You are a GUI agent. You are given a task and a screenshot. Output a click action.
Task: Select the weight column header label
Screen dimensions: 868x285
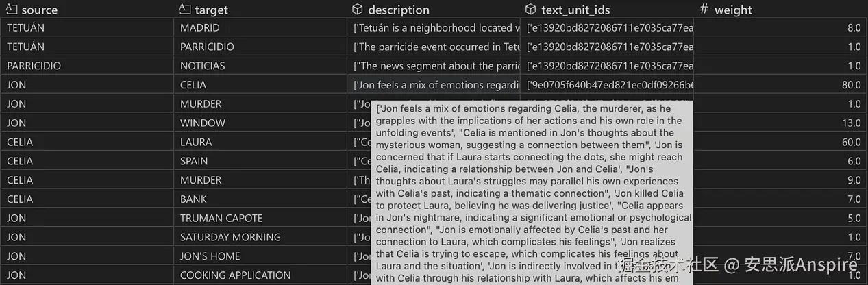click(733, 10)
